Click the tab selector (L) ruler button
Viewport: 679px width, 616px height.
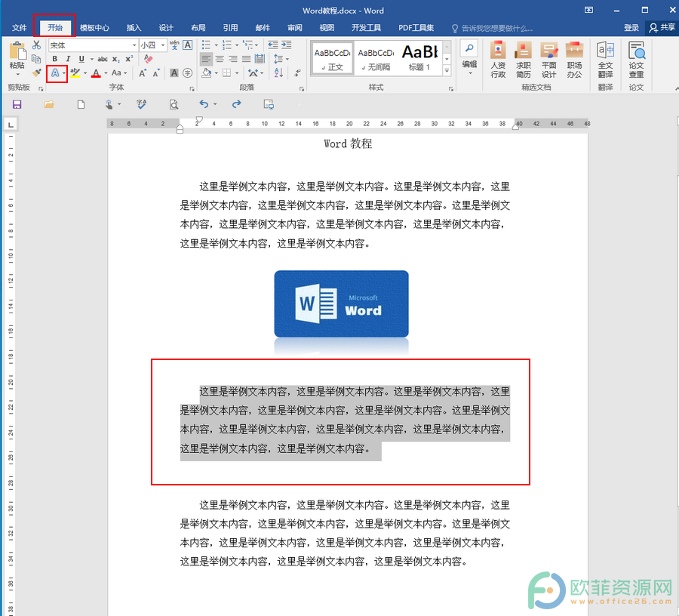coord(11,125)
